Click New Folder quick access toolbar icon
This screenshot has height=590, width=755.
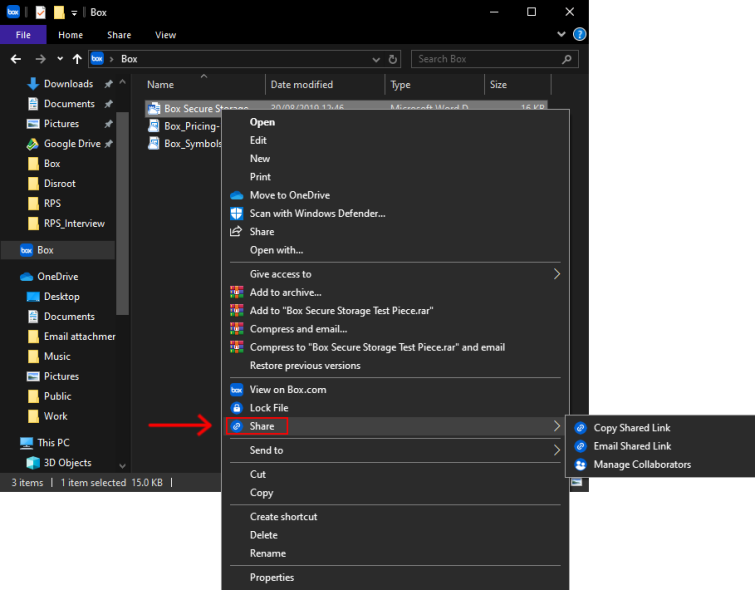pos(59,12)
